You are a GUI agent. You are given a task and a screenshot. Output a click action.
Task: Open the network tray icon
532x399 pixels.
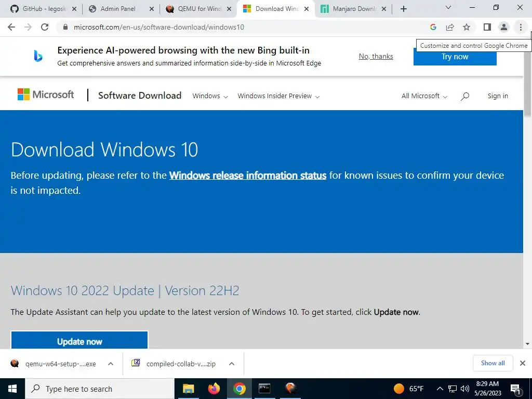pos(453,389)
